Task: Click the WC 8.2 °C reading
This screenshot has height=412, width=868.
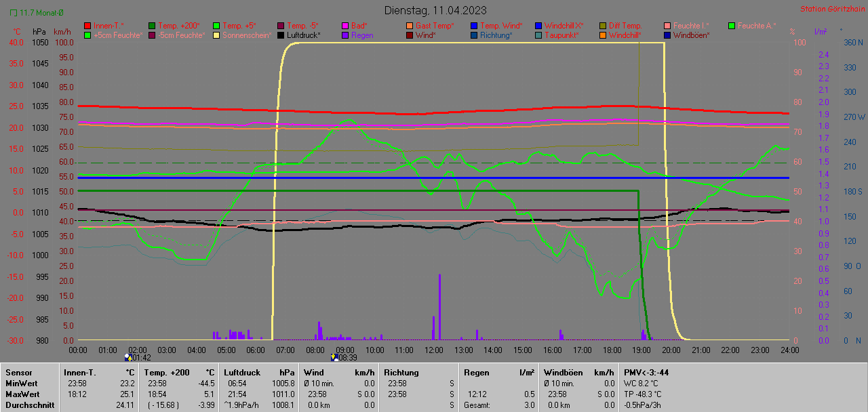Action: tap(642, 384)
